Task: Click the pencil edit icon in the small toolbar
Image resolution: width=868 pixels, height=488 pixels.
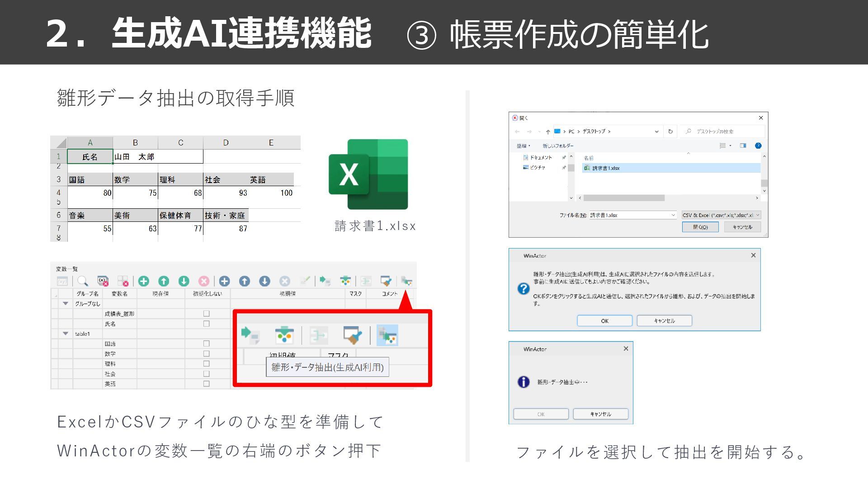Action: point(305,281)
